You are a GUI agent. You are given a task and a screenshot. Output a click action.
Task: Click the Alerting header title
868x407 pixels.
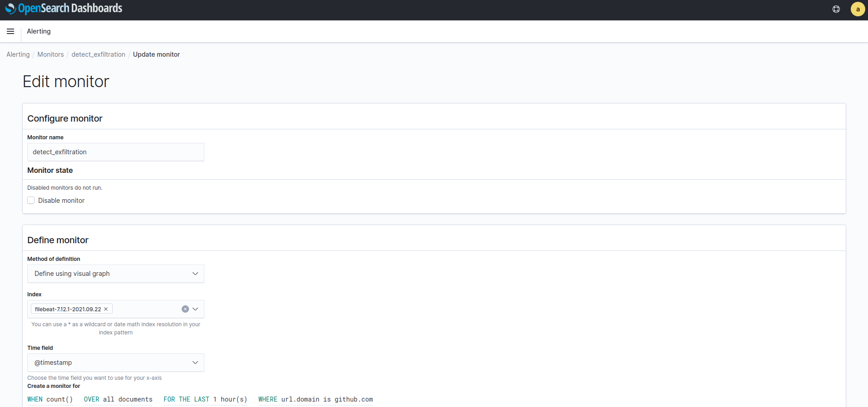pyautogui.click(x=39, y=31)
